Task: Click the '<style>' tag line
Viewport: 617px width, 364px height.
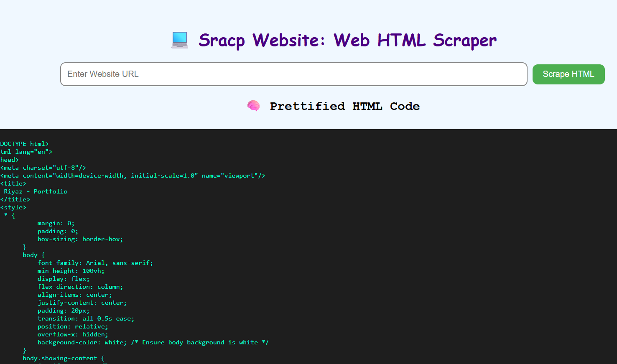Action: (x=13, y=207)
